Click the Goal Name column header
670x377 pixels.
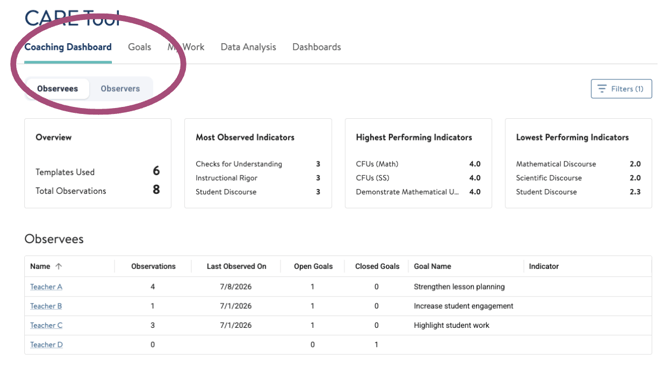(x=432, y=266)
